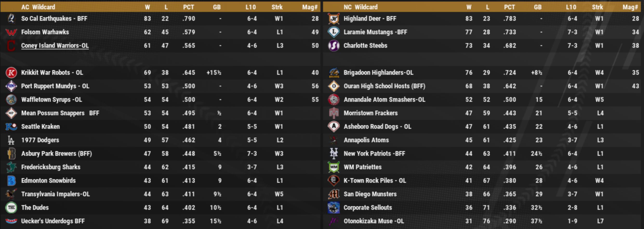This screenshot has width=644, height=229.
Task: Open Brigadoon Highlanders-OL team page
Action: click(378, 73)
